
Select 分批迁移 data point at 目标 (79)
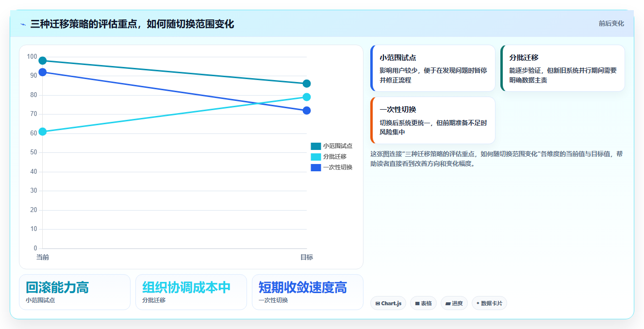coord(307,97)
